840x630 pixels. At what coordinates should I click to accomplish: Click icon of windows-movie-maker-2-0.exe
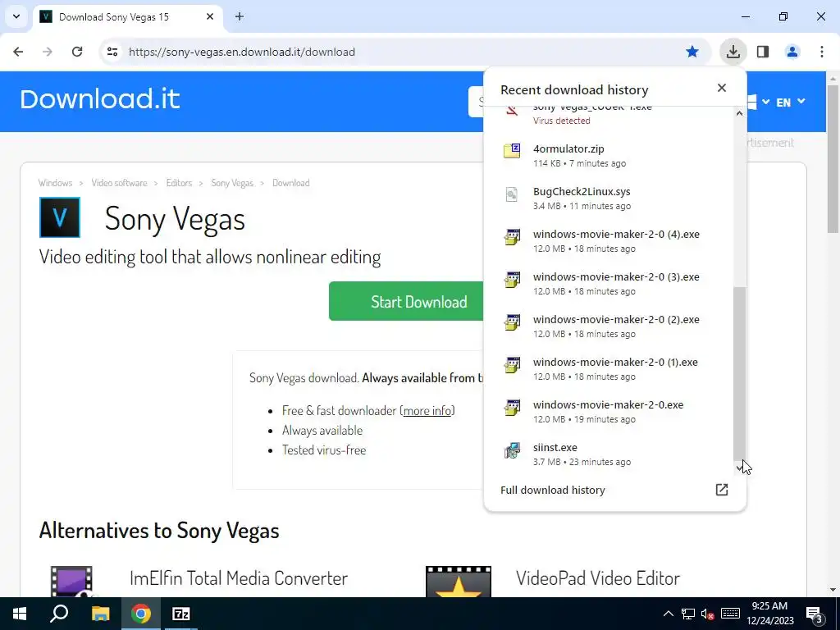(512, 407)
